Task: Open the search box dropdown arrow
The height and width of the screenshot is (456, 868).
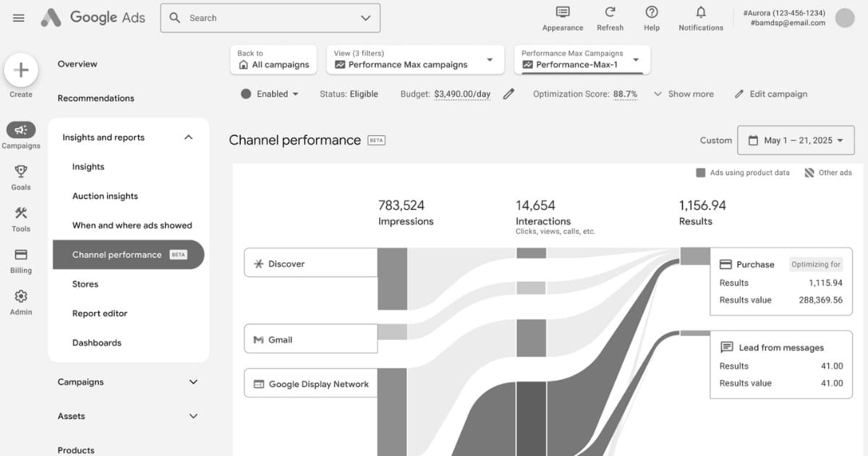Action: coord(366,18)
